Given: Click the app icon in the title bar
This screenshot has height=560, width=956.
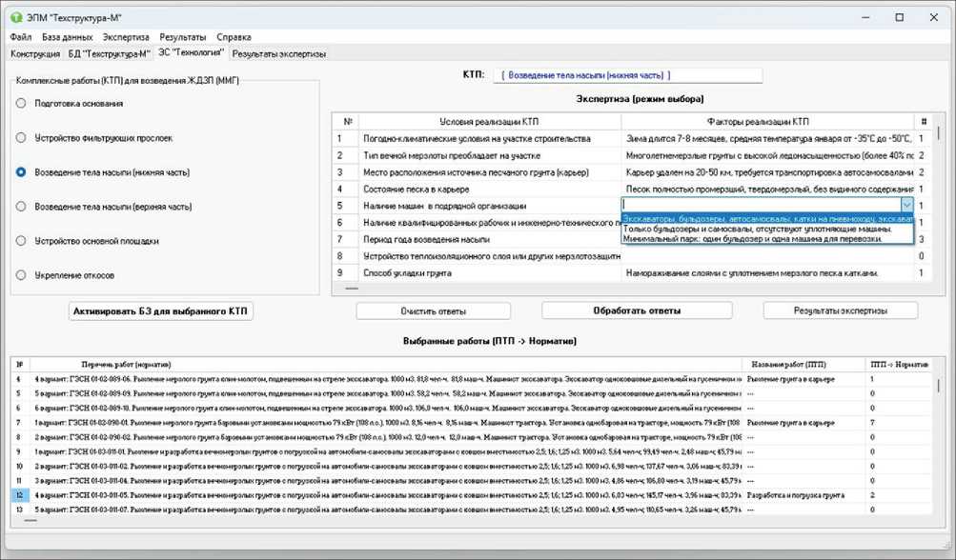Looking at the screenshot, I should tap(16, 17).
